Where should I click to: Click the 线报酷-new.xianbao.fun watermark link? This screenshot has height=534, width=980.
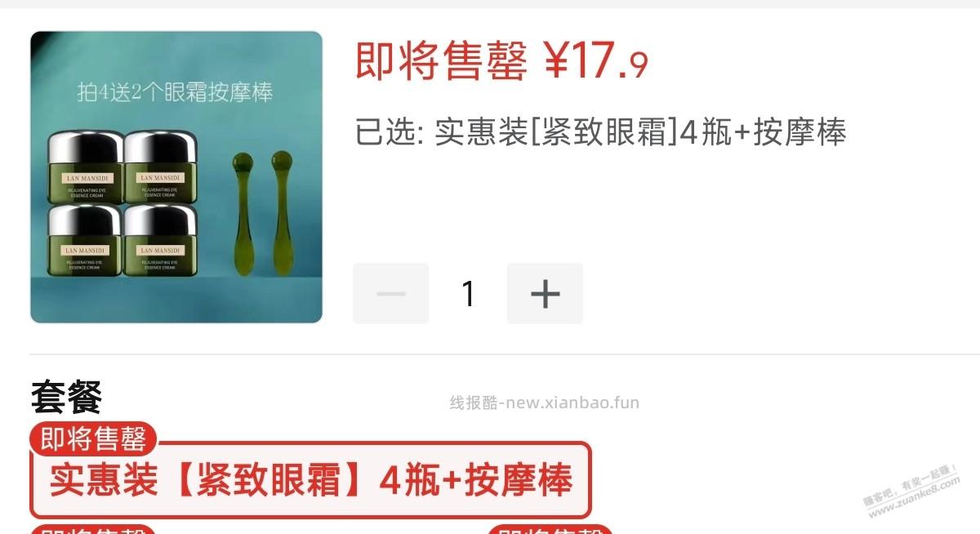click(545, 403)
